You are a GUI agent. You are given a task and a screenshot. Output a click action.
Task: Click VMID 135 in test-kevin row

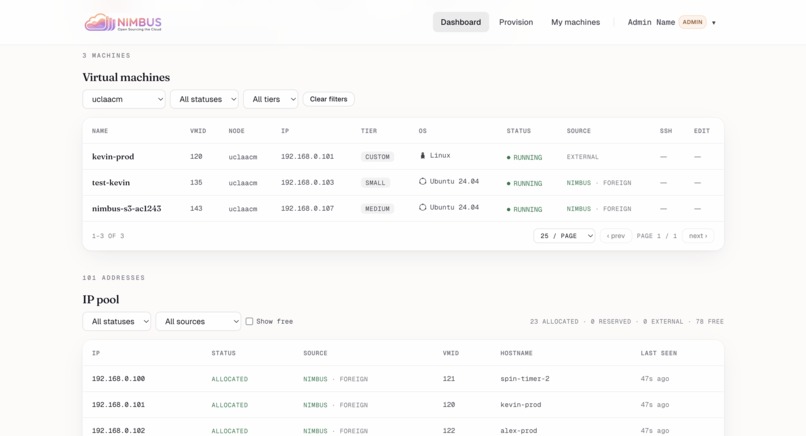pos(196,183)
